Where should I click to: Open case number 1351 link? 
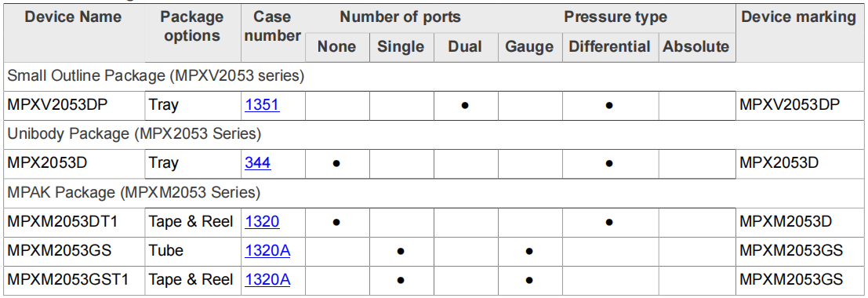(263, 104)
